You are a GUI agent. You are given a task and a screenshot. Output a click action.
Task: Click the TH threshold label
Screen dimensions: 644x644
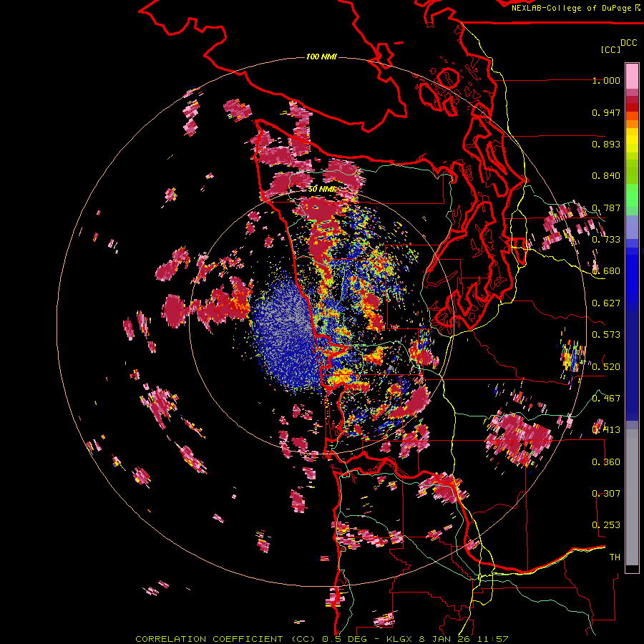click(x=615, y=557)
